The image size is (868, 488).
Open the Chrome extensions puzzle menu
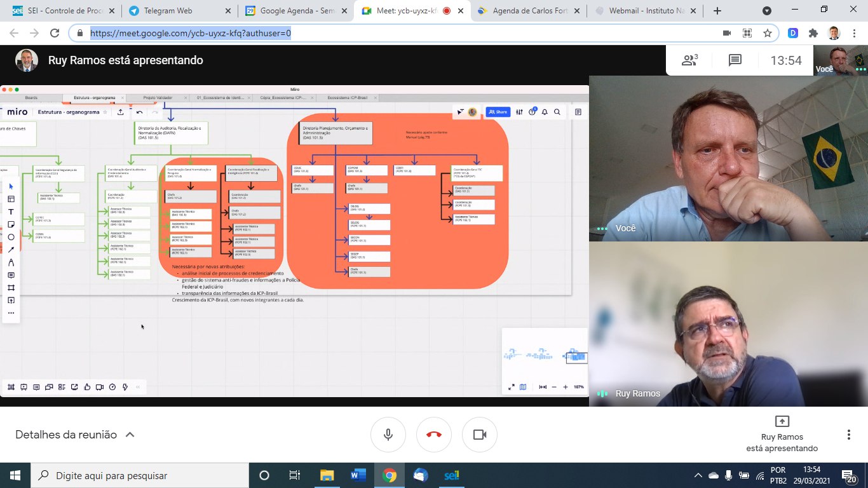813,34
